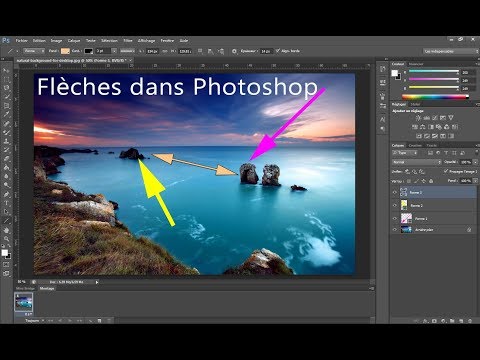480x360 pixels.
Task: Click the cyan slider in Couleur panel
Action: click(434, 71)
